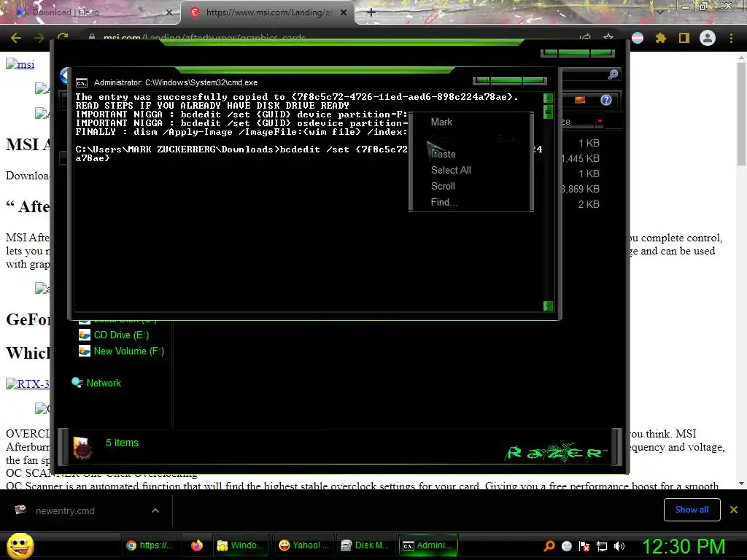Screen dimensions: 747x560
Task: Open the Chrome extensions puzzle icon
Action: (660, 38)
